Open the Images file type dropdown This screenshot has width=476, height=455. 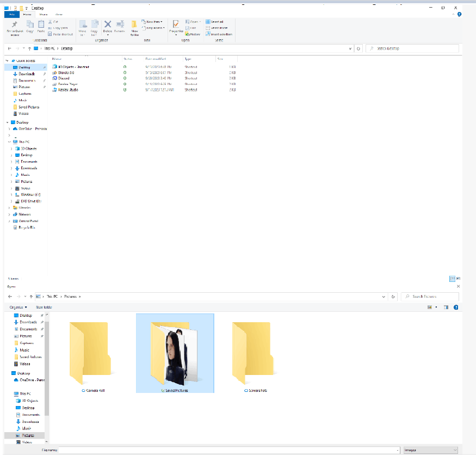(x=430, y=450)
